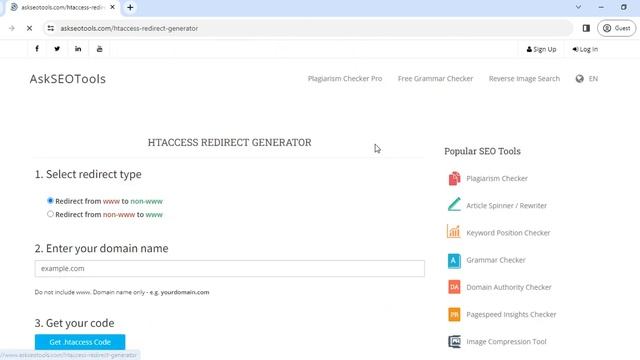Open Pagespeed Insights Checker link
This screenshot has width=640, height=360.
point(511,315)
